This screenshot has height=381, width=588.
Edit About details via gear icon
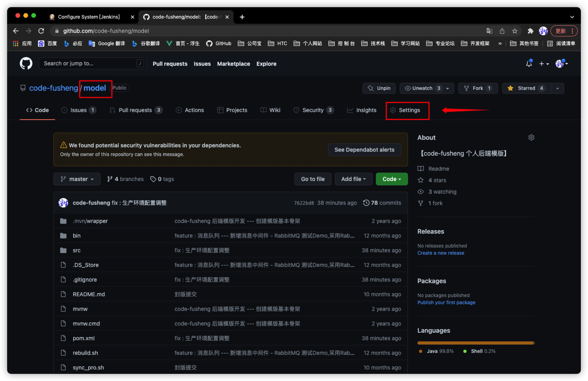pyautogui.click(x=531, y=137)
